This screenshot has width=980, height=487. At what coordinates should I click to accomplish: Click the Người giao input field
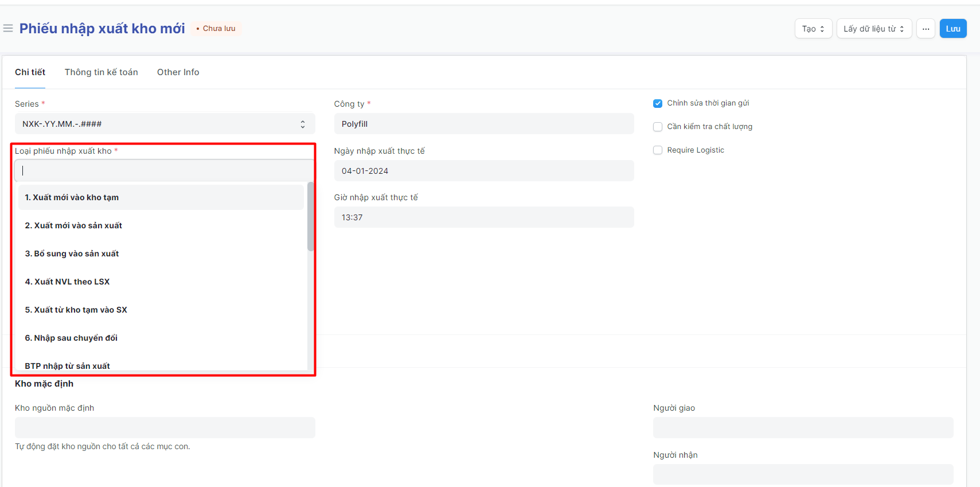point(802,427)
